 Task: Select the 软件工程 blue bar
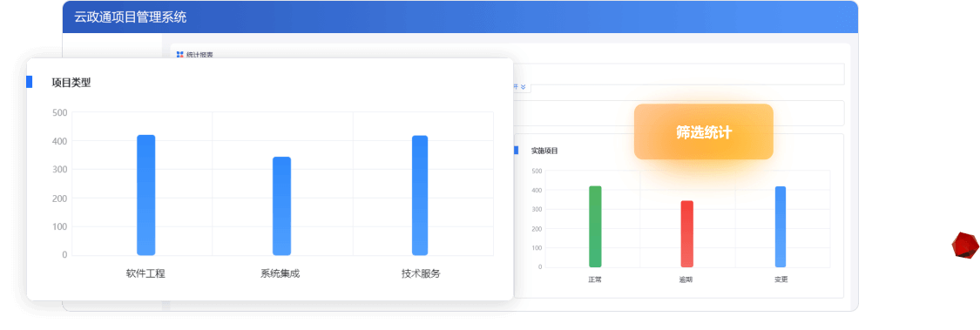[x=146, y=195]
